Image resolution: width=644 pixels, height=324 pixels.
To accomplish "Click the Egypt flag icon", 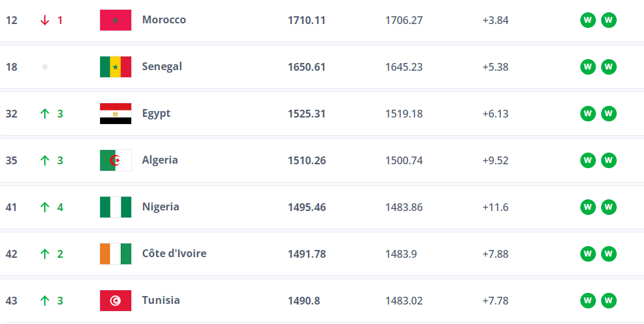I will [116, 114].
